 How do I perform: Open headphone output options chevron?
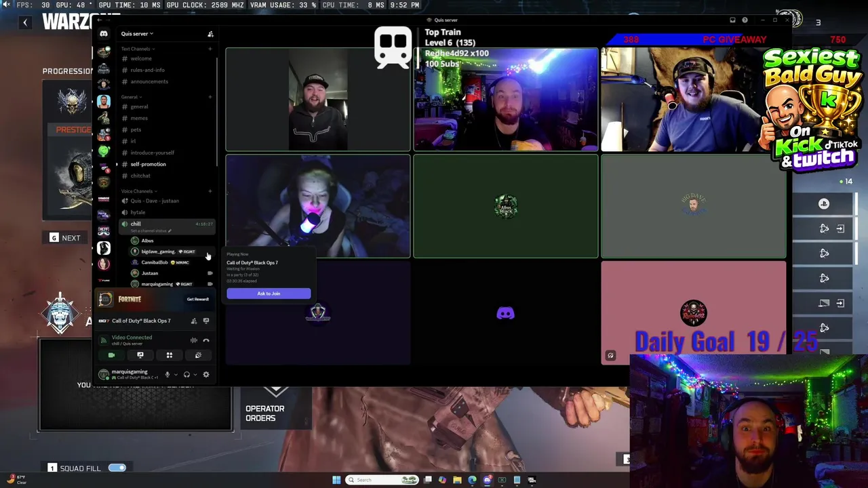click(195, 374)
